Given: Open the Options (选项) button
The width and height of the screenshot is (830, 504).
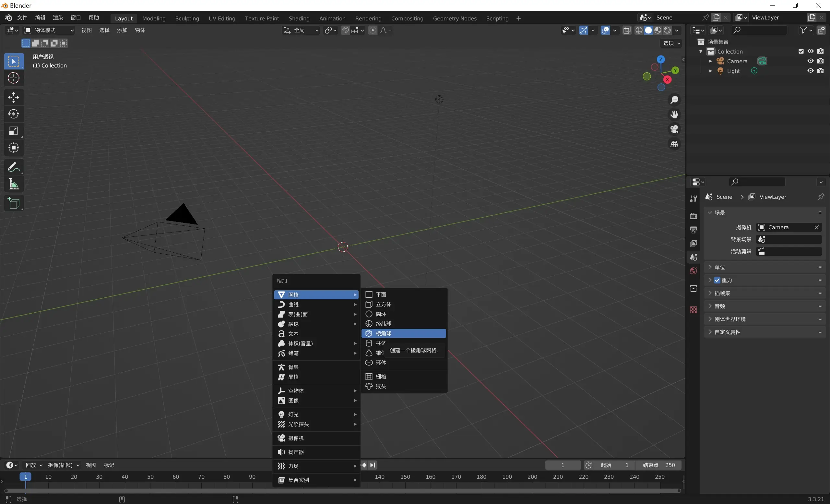Looking at the screenshot, I should pos(671,43).
